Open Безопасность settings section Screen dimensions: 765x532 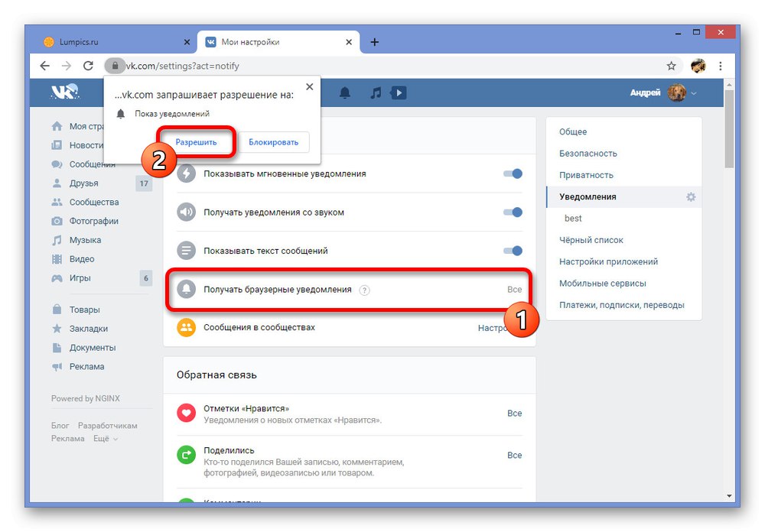[x=588, y=153]
